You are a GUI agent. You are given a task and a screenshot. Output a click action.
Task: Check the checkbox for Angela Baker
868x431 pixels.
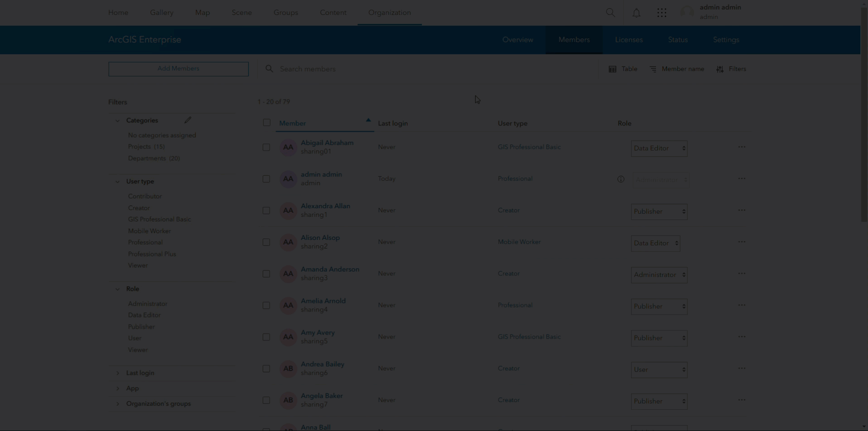coord(266,400)
